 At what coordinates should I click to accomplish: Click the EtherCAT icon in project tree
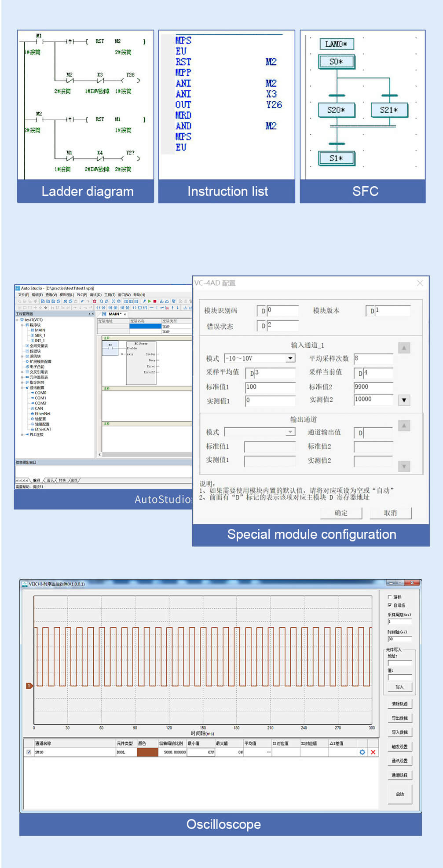(32, 429)
